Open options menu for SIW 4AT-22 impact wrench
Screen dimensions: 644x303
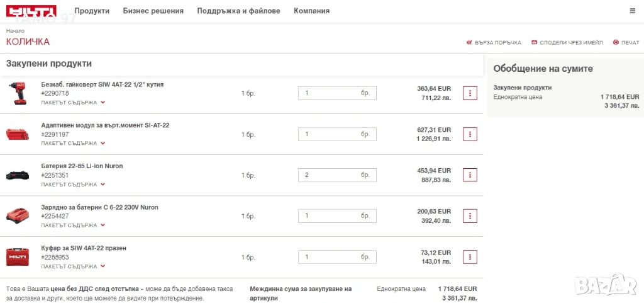tap(469, 93)
